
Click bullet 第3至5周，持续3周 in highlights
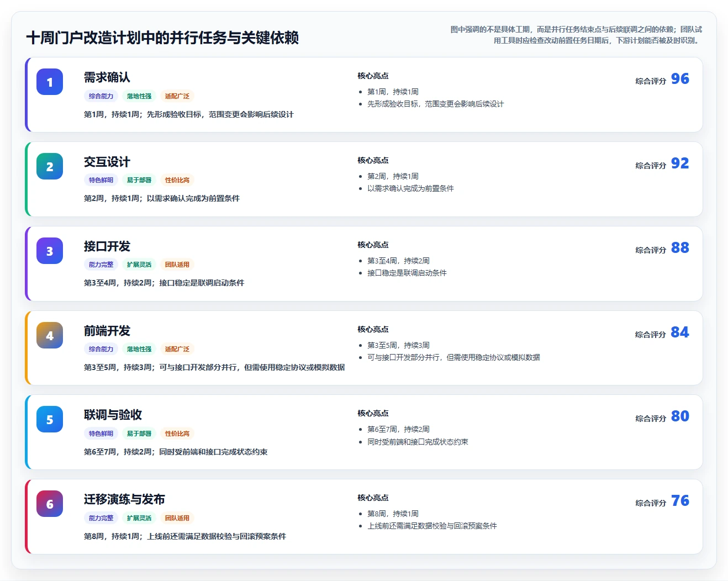point(398,345)
